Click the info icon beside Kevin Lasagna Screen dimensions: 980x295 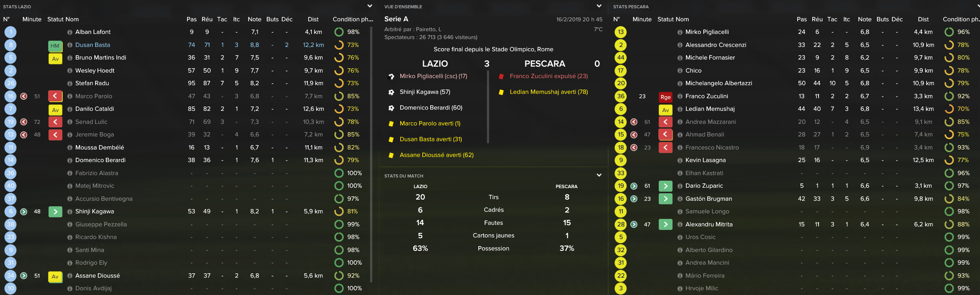[x=680, y=161]
